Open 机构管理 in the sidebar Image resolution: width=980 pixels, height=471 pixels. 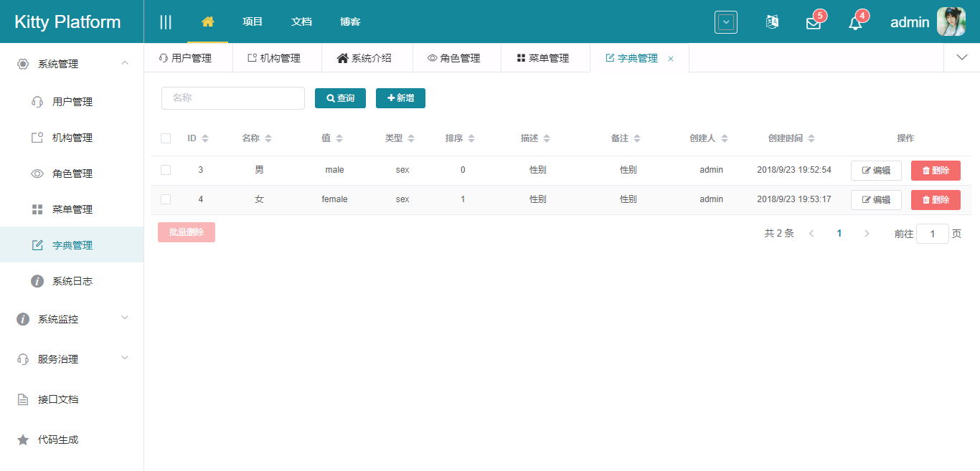72,138
